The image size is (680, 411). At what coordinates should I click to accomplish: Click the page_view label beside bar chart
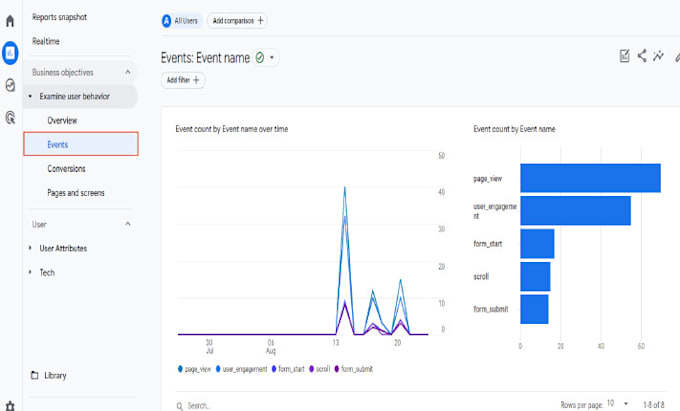pyautogui.click(x=487, y=179)
